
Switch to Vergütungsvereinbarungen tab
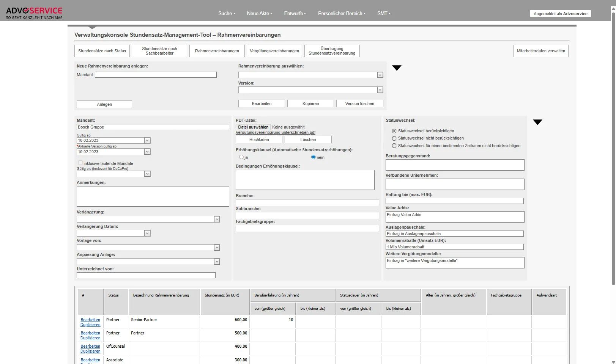click(x=274, y=51)
